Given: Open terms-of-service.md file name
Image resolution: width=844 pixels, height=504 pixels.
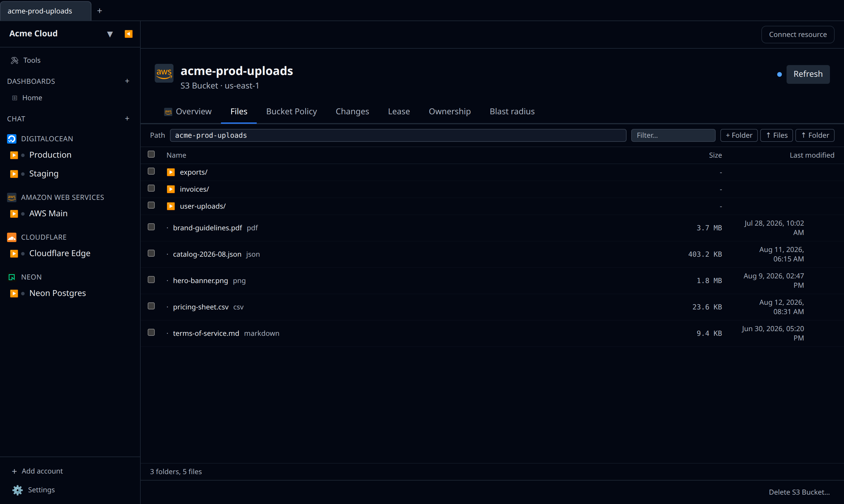Looking at the screenshot, I should 206,333.
